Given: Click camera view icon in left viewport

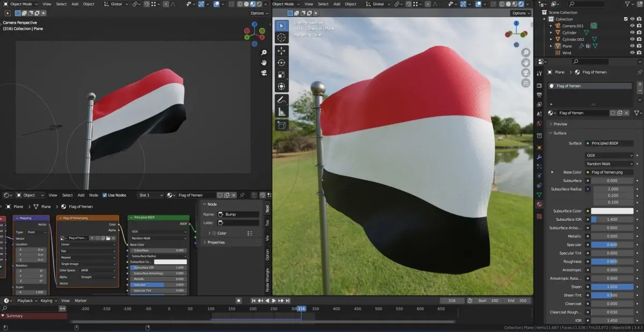Looking at the screenshot, I should [x=264, y=72].
